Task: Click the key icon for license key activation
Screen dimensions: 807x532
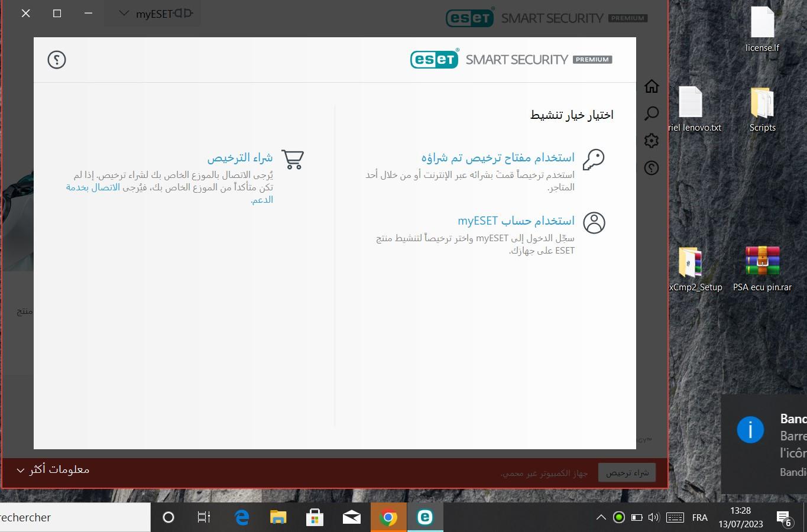Action: click(594, 159)
